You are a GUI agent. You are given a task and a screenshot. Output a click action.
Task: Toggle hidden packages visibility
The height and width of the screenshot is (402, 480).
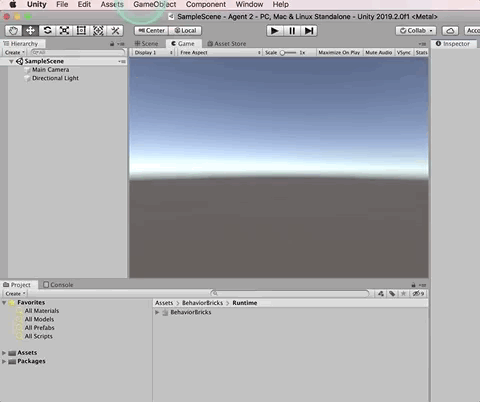418,294
